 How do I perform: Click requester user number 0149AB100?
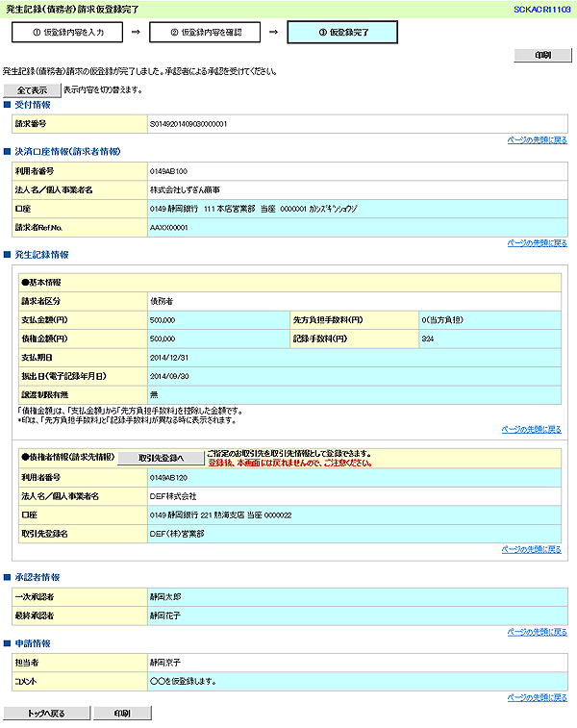coord(168,171)
